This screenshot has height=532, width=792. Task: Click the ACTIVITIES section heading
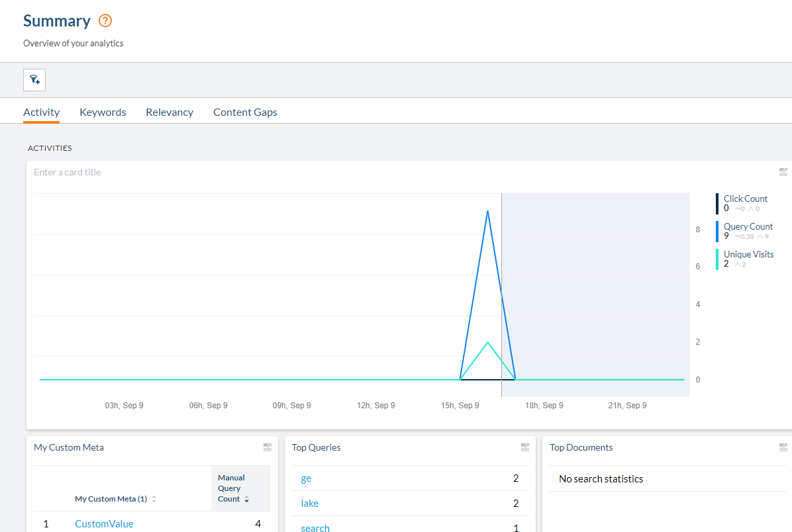(50, 148)
